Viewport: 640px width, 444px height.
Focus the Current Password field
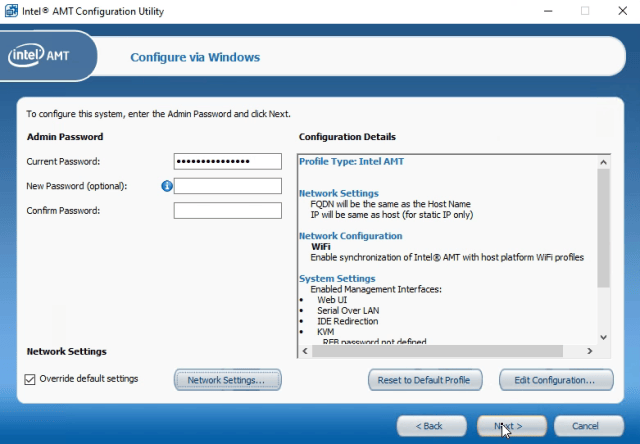228,162
